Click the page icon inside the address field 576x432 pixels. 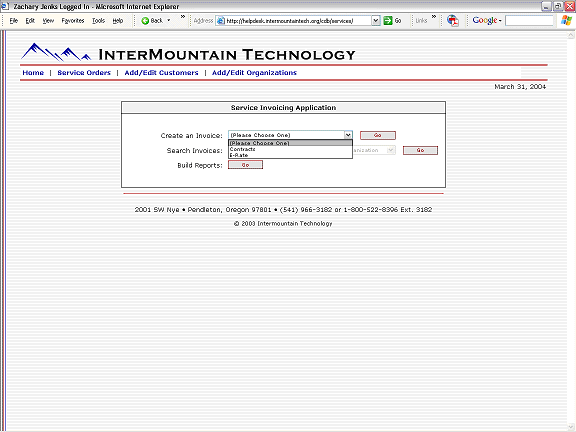220,21
